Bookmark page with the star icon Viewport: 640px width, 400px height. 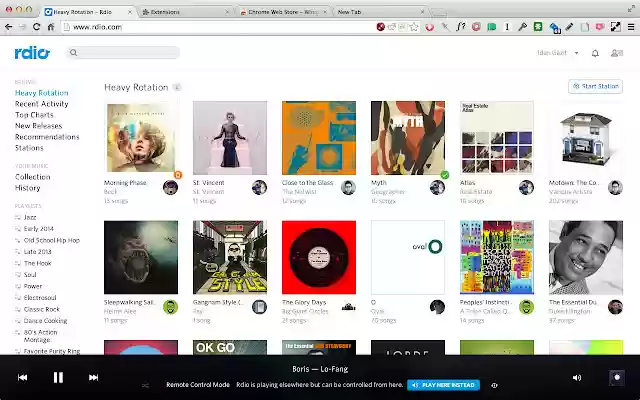coord(414,27)
